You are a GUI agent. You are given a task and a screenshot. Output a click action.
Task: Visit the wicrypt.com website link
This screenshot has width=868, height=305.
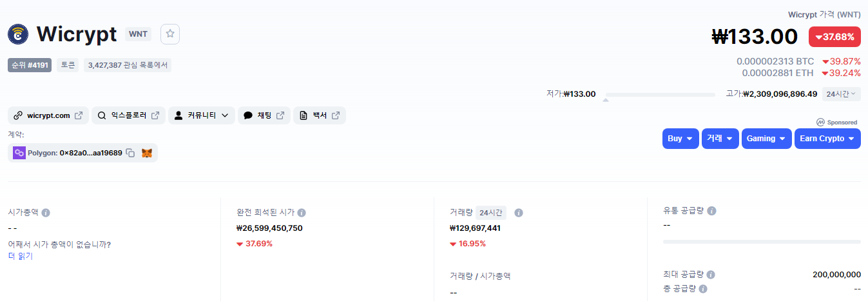(48, 115)
